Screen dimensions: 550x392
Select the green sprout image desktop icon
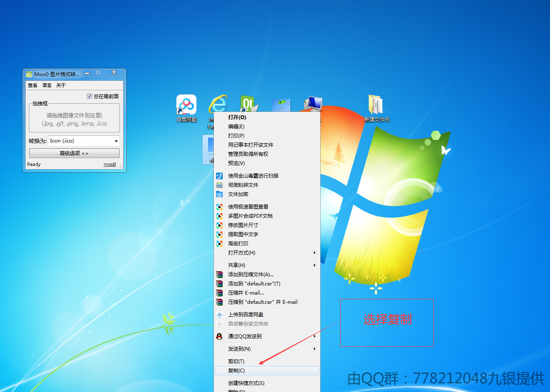(x=281, y=105)
